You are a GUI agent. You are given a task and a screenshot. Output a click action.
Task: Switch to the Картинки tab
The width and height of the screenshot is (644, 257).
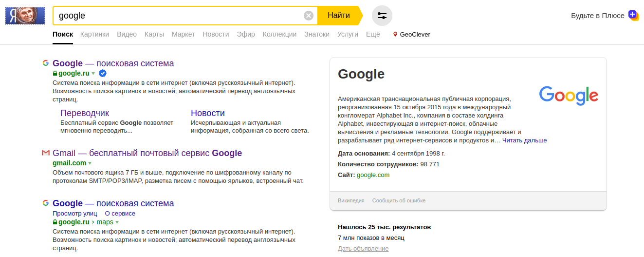(94, 35)
